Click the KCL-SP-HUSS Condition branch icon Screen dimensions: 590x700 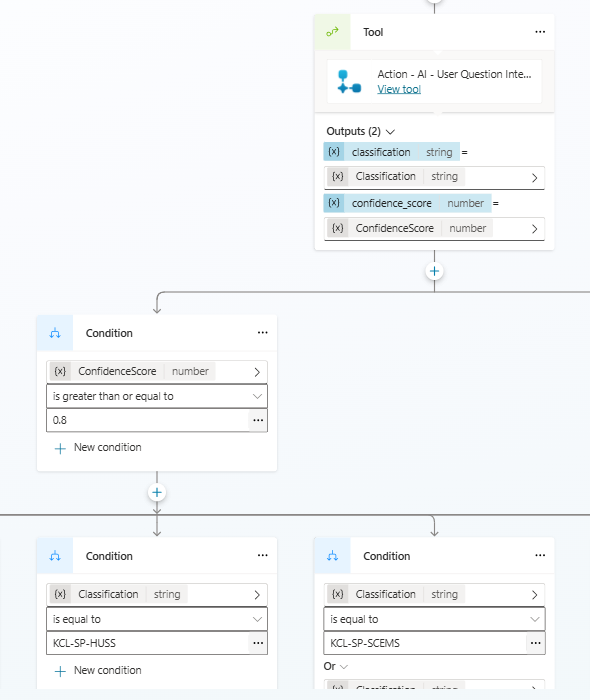[x=55, y=556]
